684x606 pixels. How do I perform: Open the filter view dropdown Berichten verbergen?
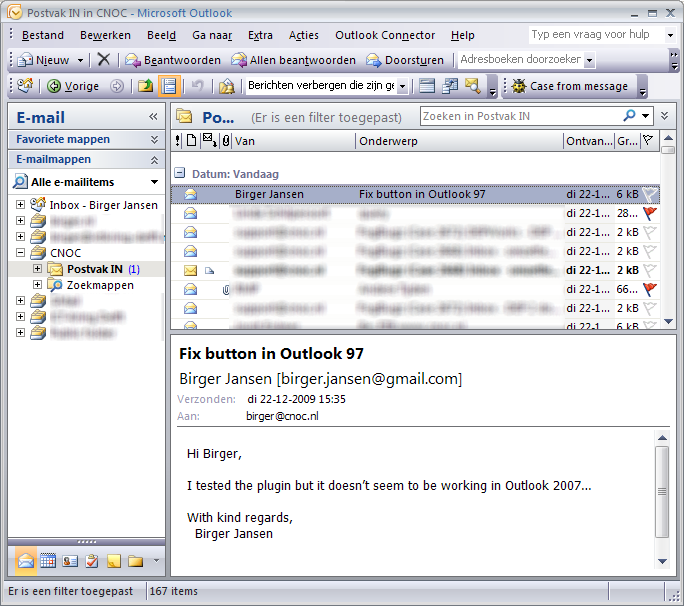(x=402, y=86)
